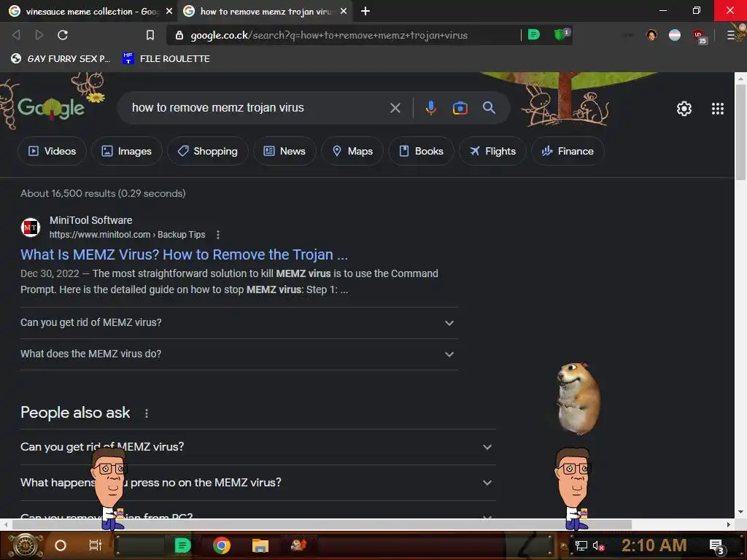View site info via the padlock icon
747x560 pixels.
179,35
